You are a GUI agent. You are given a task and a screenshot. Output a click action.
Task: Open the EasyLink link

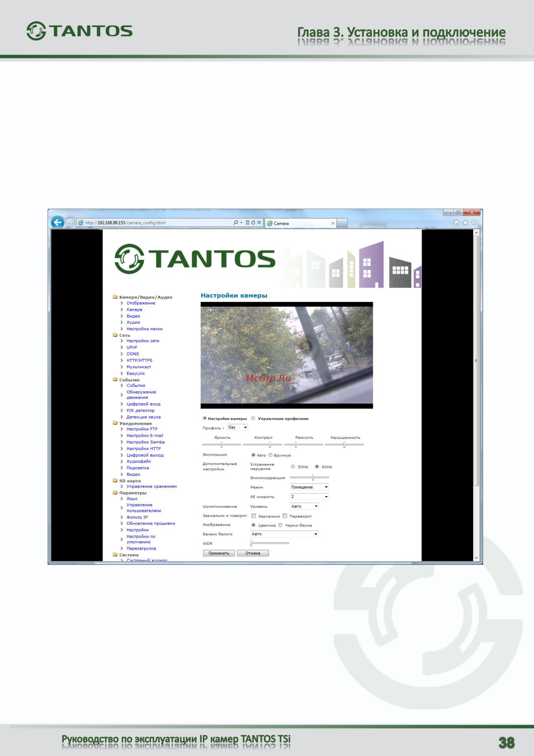pyautogui.click(x=136, y=373)
